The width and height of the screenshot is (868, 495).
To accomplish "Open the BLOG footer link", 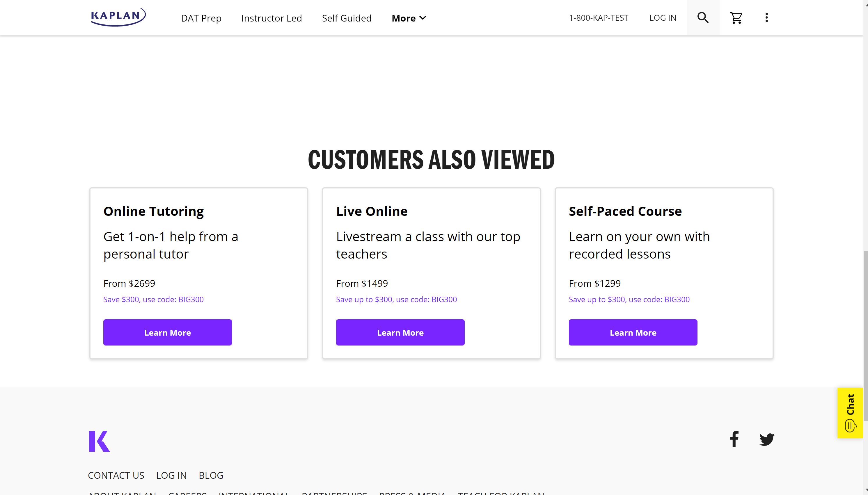I will pyautogui.click(x=211, y=475).
